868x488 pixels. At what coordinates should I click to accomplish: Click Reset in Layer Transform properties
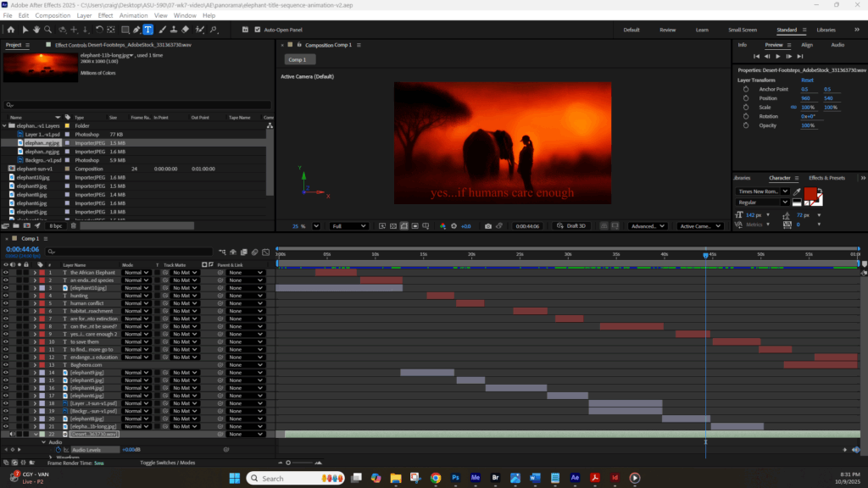point(807,80)
